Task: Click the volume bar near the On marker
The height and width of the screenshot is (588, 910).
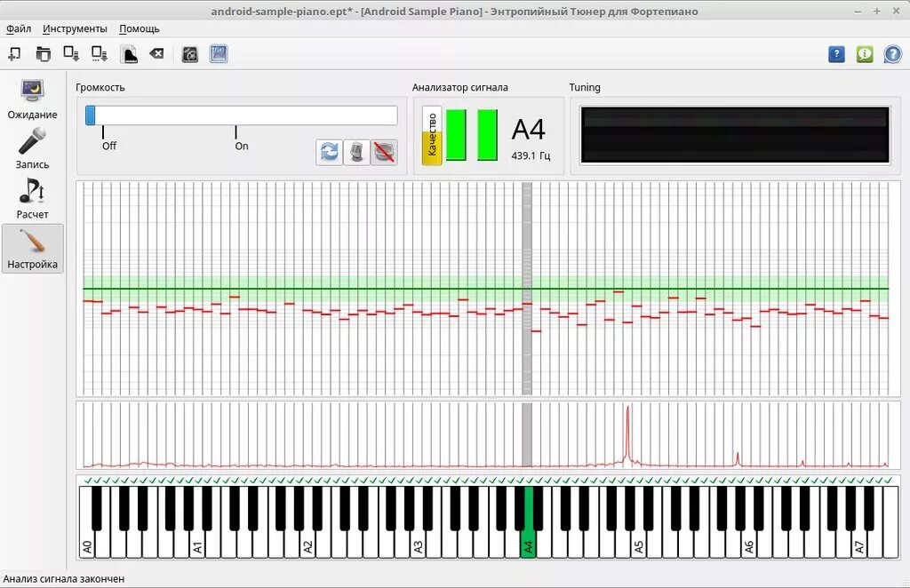Action: point(235,115)
